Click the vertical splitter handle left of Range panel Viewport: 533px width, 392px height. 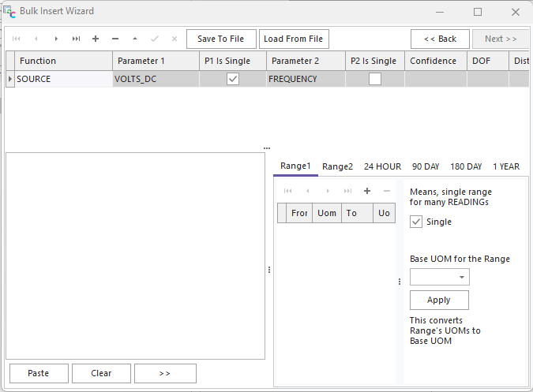[269, 270]
